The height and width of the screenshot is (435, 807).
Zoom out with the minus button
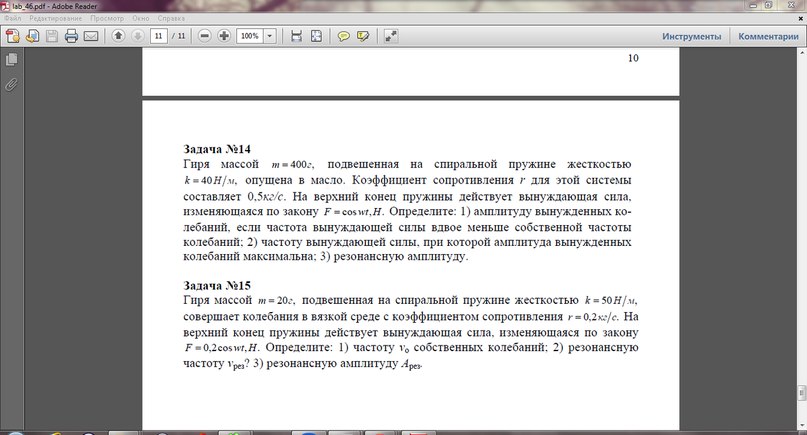(x=204, y=36)
